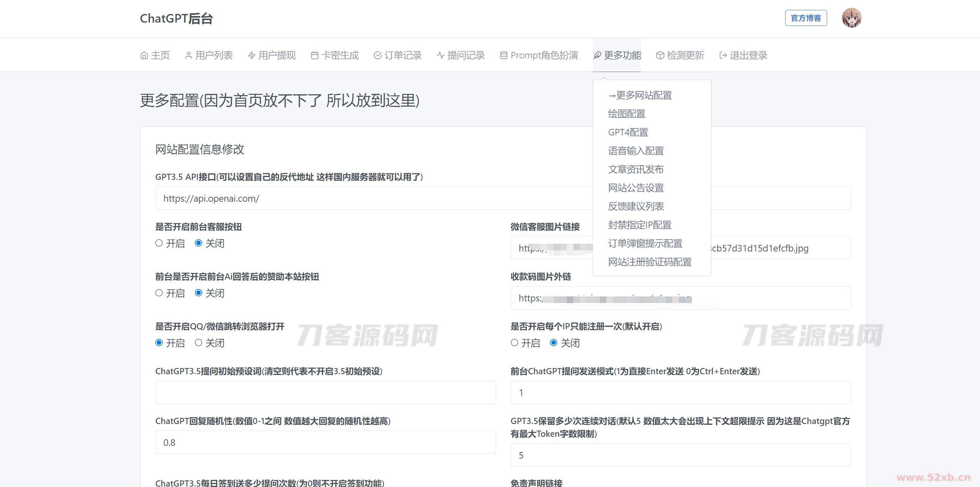Click the lightning icon for 用户提现

[x=251, y=56]
